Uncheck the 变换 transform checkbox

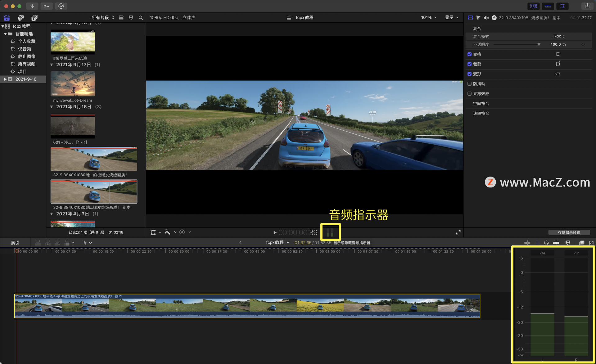(469, 54)
